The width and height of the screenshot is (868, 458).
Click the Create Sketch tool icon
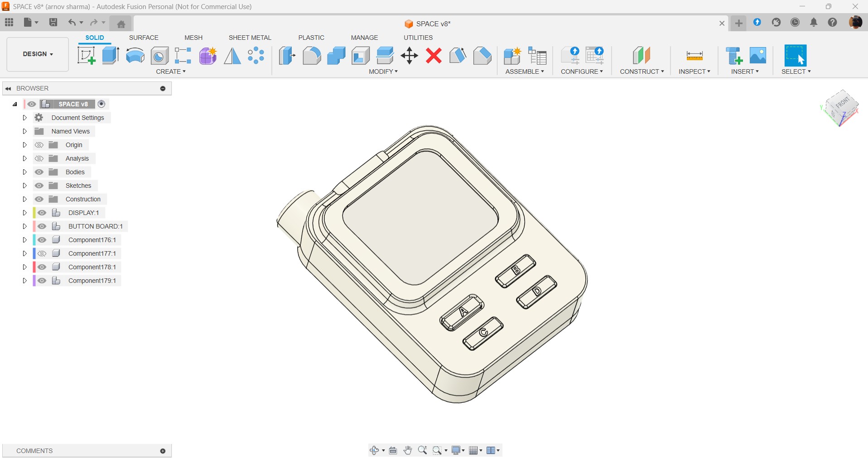click(x=86, y=56)
